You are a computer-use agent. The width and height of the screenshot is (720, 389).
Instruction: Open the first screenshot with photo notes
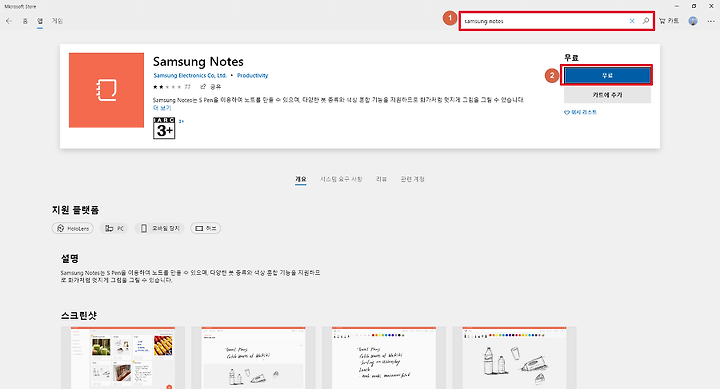pyautogui.click(x=123, y=358)
